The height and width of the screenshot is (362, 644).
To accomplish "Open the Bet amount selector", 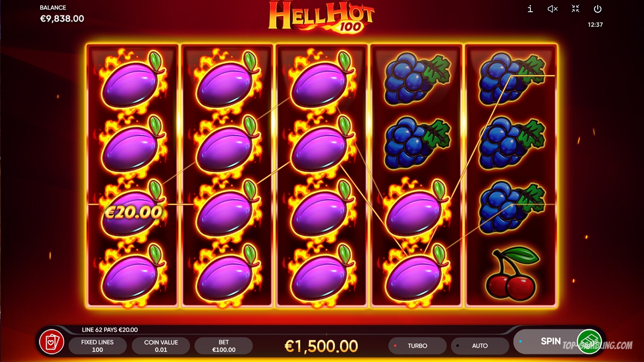I will 224,346.
